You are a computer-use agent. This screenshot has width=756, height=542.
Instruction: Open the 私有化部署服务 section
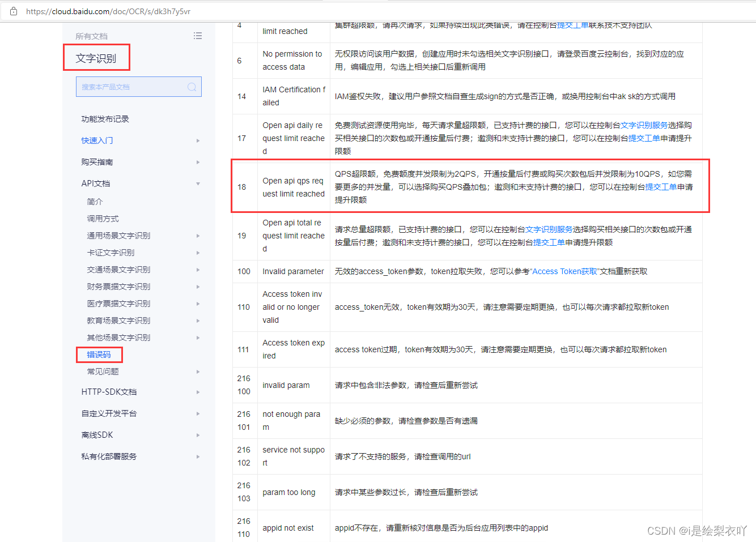pyautogui.click(x=109, y=456)
